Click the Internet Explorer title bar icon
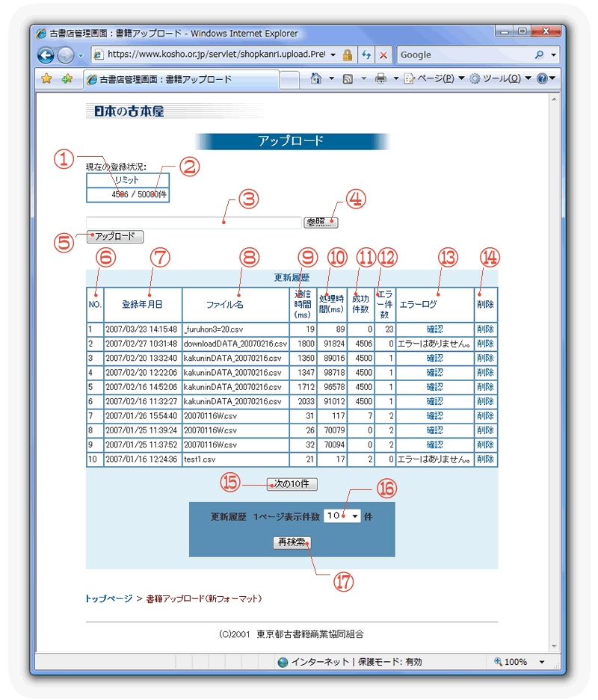The width and height of the screenshot is (598, 700). tap(42, 34)
